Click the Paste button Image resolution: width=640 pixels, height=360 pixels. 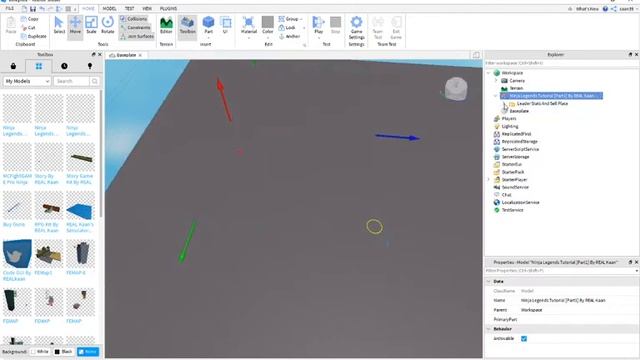11,25
